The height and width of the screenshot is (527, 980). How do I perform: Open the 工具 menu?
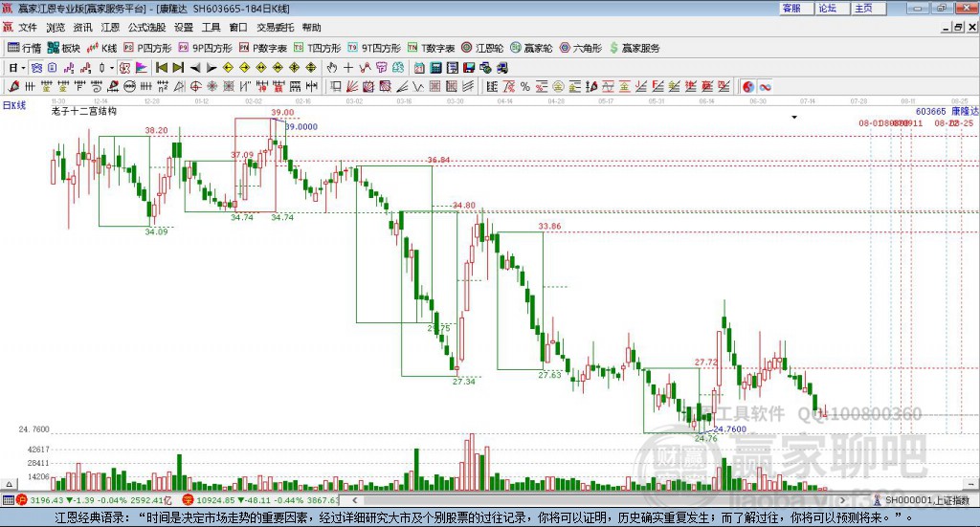tap(211, 28)
